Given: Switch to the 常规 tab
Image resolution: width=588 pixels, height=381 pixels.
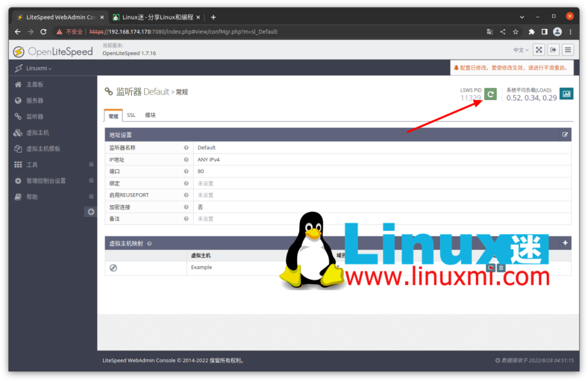Looking at the screenshot, I should click(x=113, y=116).
